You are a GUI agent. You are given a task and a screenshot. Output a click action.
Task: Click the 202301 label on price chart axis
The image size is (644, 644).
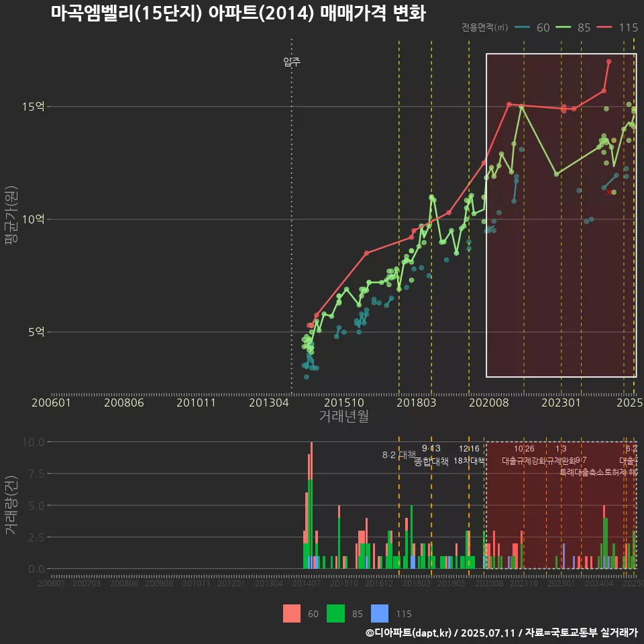click(561, 402)
